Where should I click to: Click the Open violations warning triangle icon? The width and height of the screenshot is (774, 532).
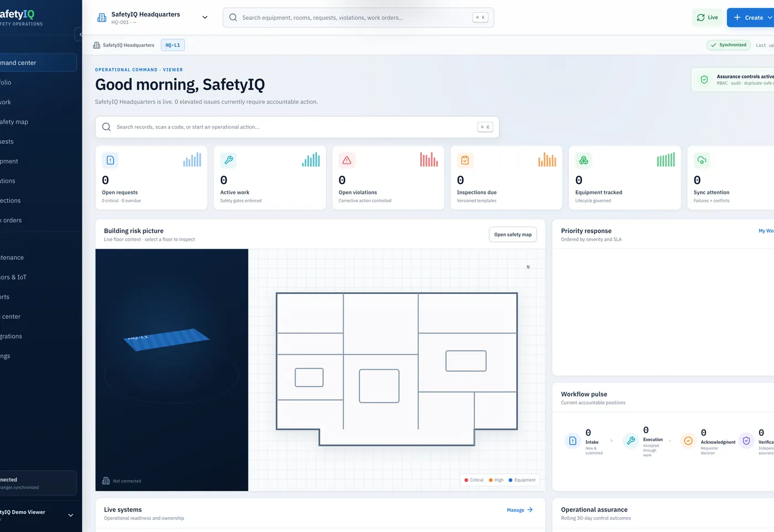pos(347,160)
